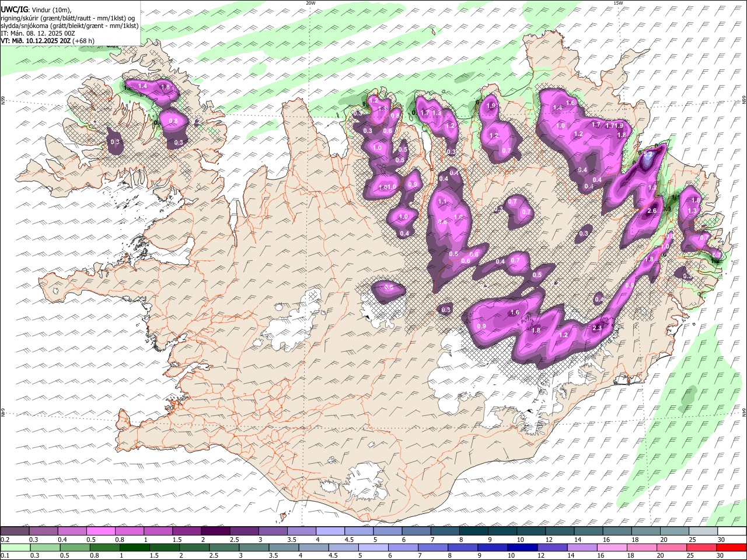
Task: Click the '2.3' precipitation value on the map
Action: click(597, 328)
